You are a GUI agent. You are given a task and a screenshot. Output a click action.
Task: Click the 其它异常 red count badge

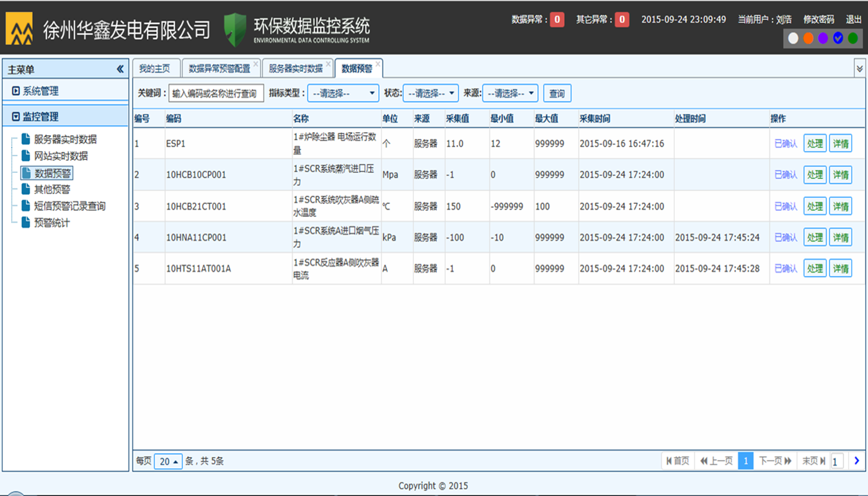coord(622,20)
